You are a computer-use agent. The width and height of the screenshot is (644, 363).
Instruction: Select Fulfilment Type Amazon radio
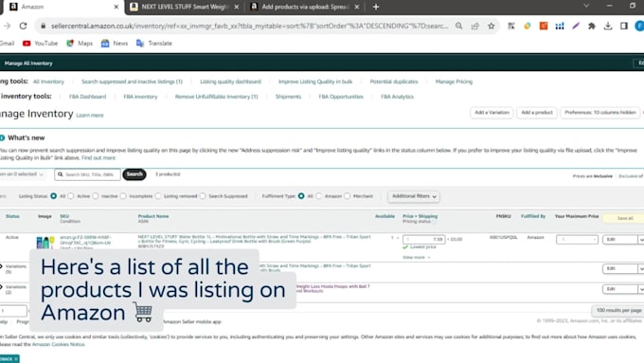(x=319, y=196)
